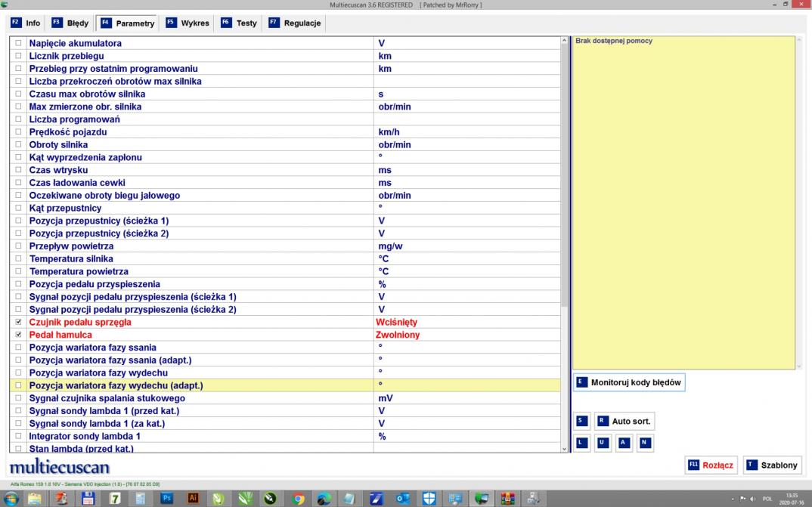The width and height of the screenshot is (812, 507).
Task: Launch Google Chrome from the taskbar
Action: (299, 498)
